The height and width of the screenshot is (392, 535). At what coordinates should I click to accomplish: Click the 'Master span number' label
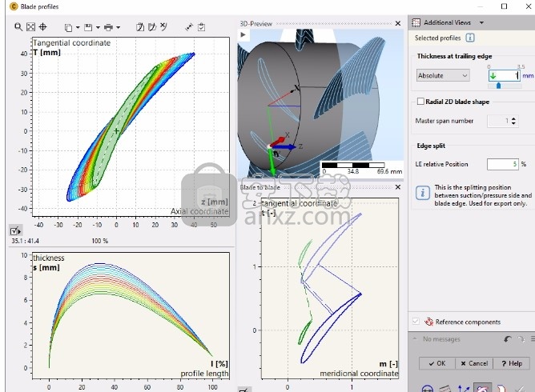coord(444,121)
